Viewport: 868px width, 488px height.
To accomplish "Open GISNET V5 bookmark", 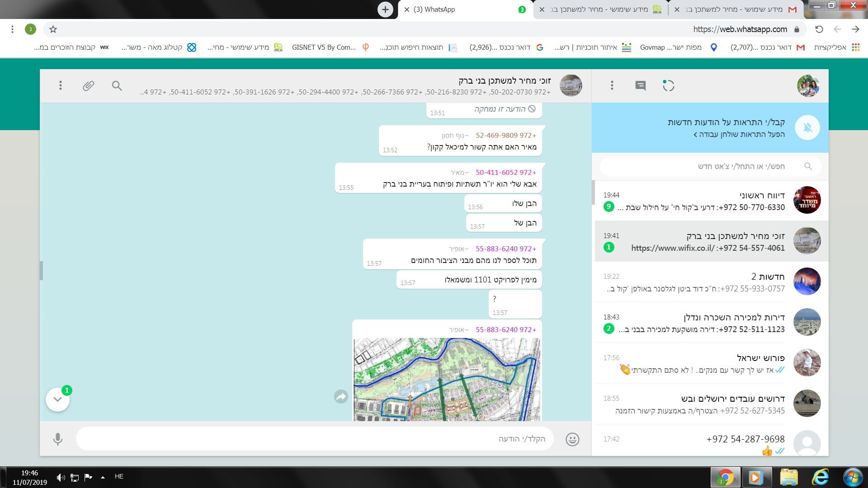I will (324, 47).
